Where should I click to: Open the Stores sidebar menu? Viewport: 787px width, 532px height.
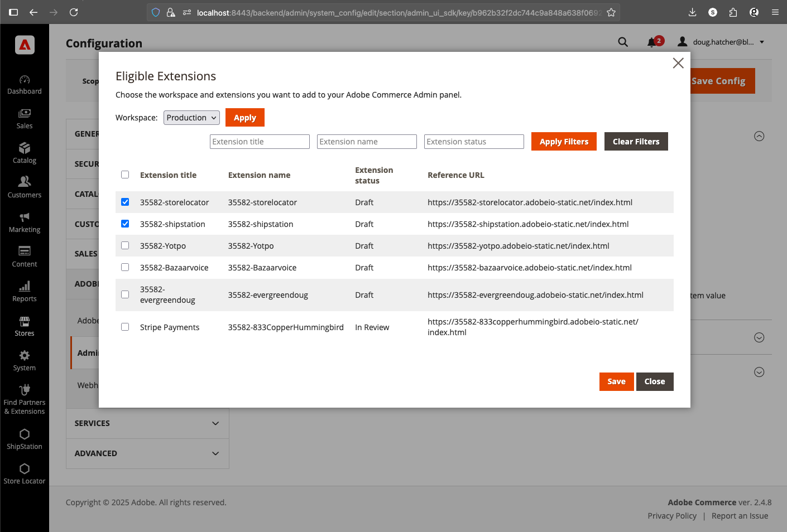pos(25,327)
